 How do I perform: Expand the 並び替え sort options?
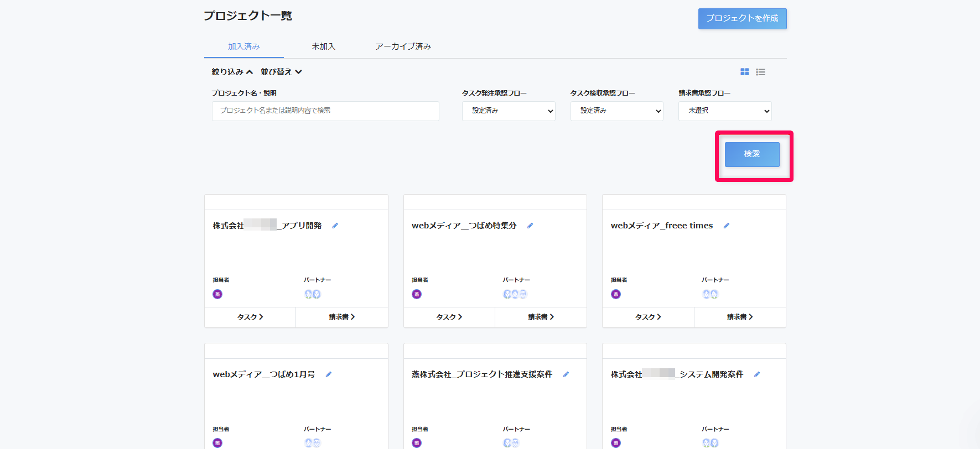(281, 72)
